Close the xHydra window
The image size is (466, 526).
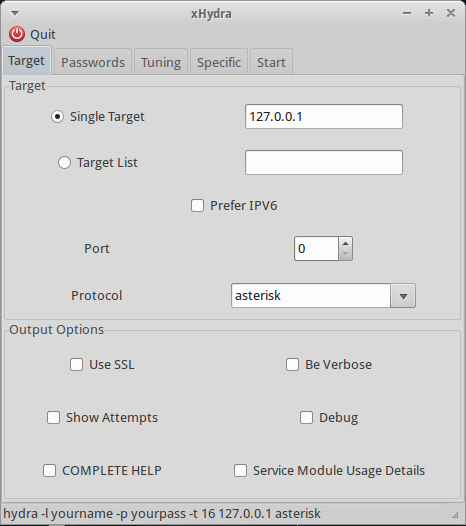point(451,13)
